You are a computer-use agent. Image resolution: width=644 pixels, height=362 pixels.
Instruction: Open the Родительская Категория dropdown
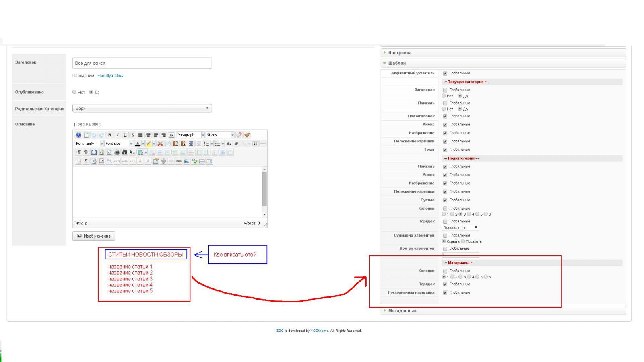coord(142,108)
